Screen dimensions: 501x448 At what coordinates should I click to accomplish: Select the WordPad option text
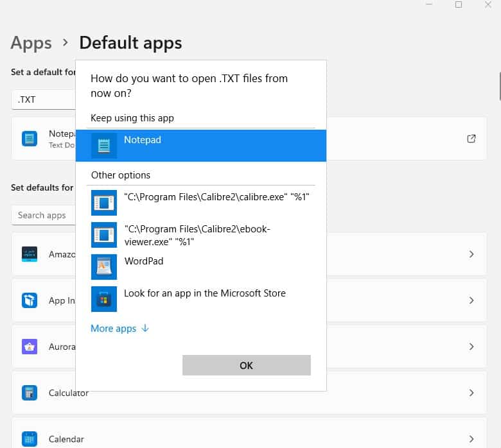(x=143, y=261)
